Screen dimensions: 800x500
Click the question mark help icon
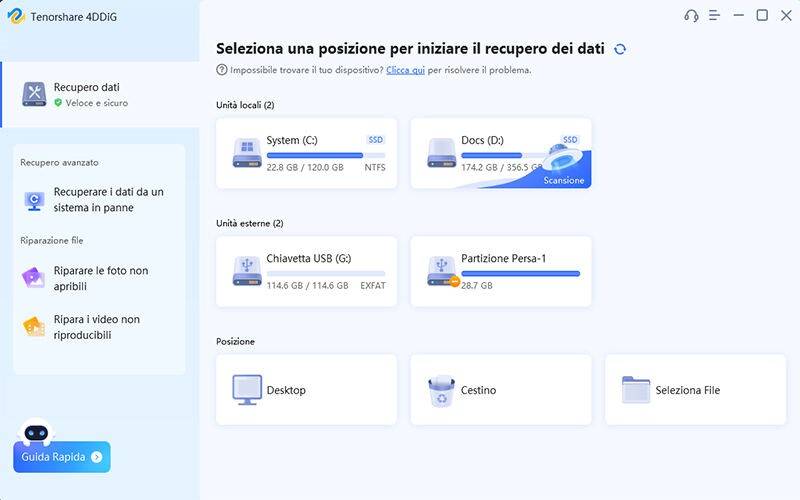click(222, 70)
